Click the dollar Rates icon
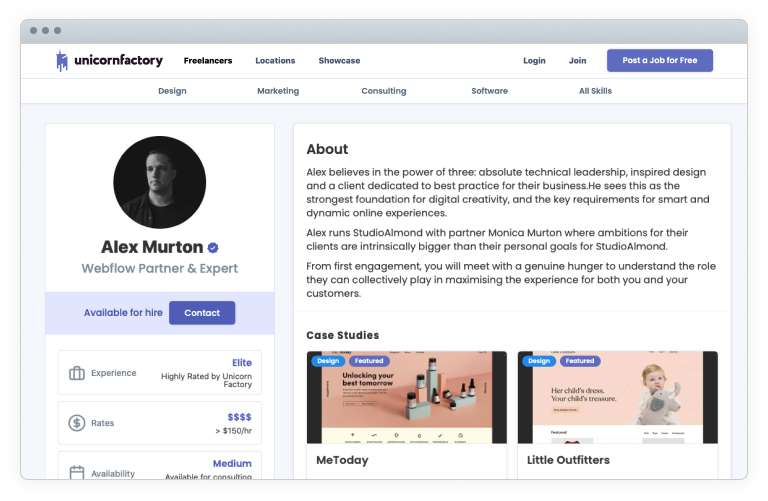This screenshot has width=768, height=501. point(77,423)
